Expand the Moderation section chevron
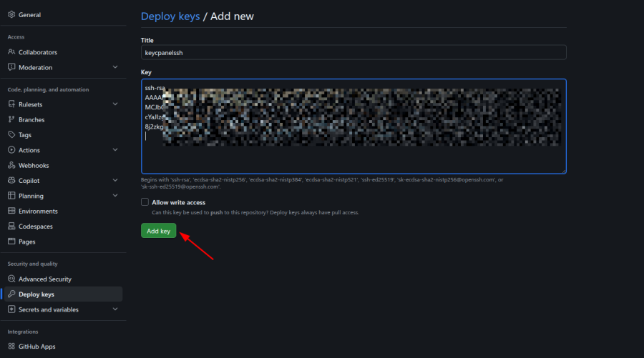The image size is (644, 358). (x=115, y=67)
